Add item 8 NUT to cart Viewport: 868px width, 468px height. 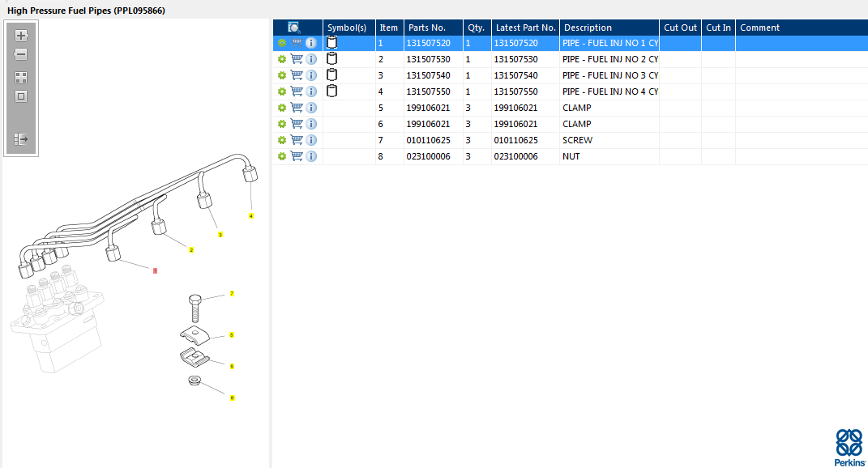[x=297, y=156]
